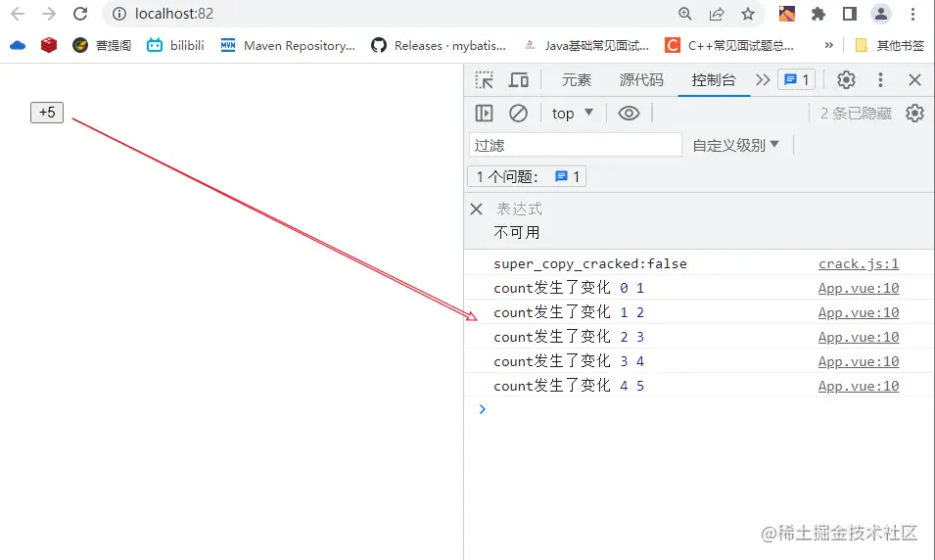Open the user profile avatar
The height and width of the screenshot is (560, 935).
click(x=881, y=14)
